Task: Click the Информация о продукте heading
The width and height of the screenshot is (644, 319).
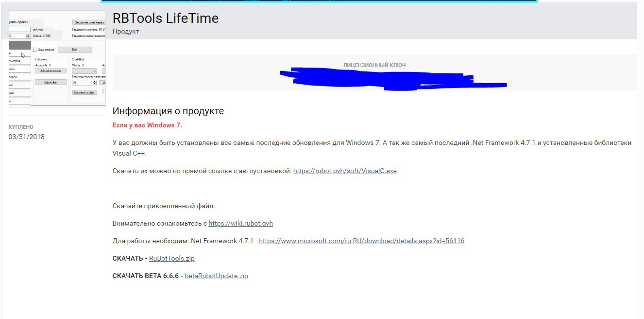Action: [x=168, y=111]
